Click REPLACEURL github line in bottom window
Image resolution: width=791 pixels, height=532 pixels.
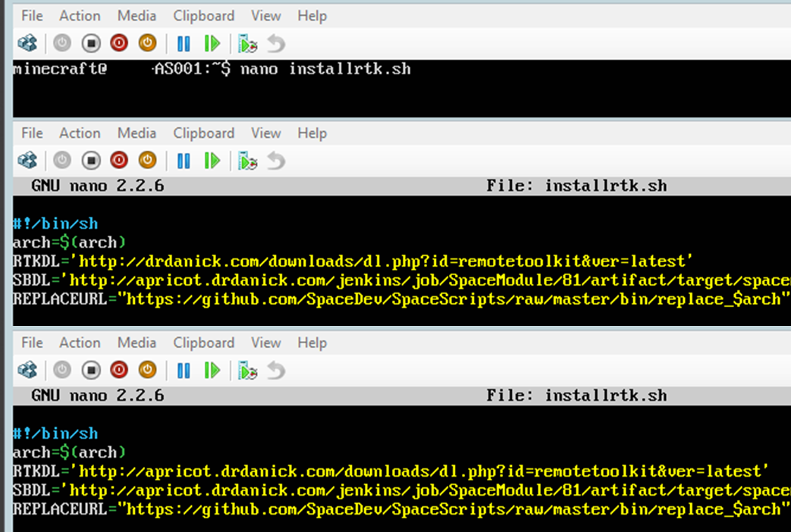[x=401, y=509]
